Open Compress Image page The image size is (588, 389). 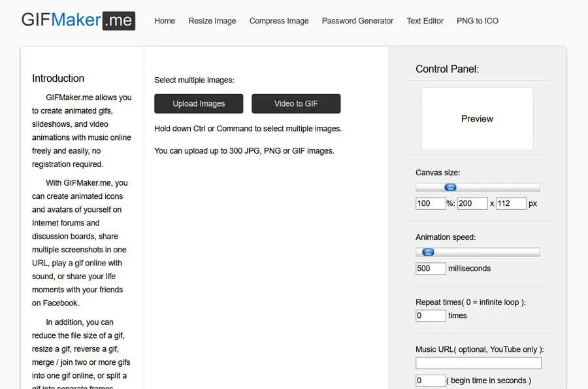[279, 21]
